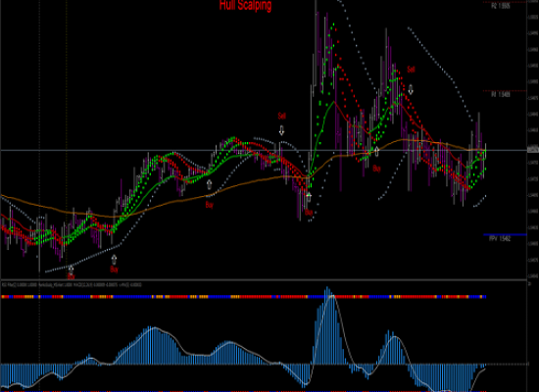The image size is (539, 392).
Task: Select the earliest Buy signal up arrow
Action: (71, 269)
